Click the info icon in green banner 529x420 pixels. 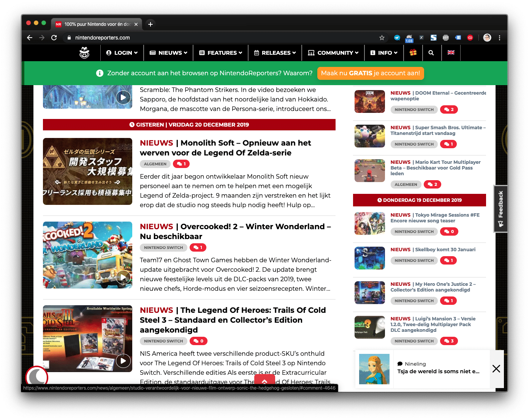point(100,73)
